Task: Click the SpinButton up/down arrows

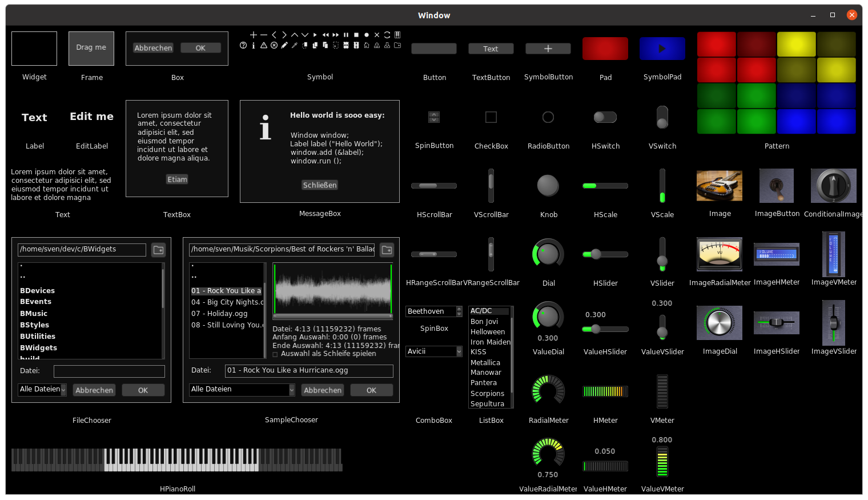Action: (x=434, y=117)
